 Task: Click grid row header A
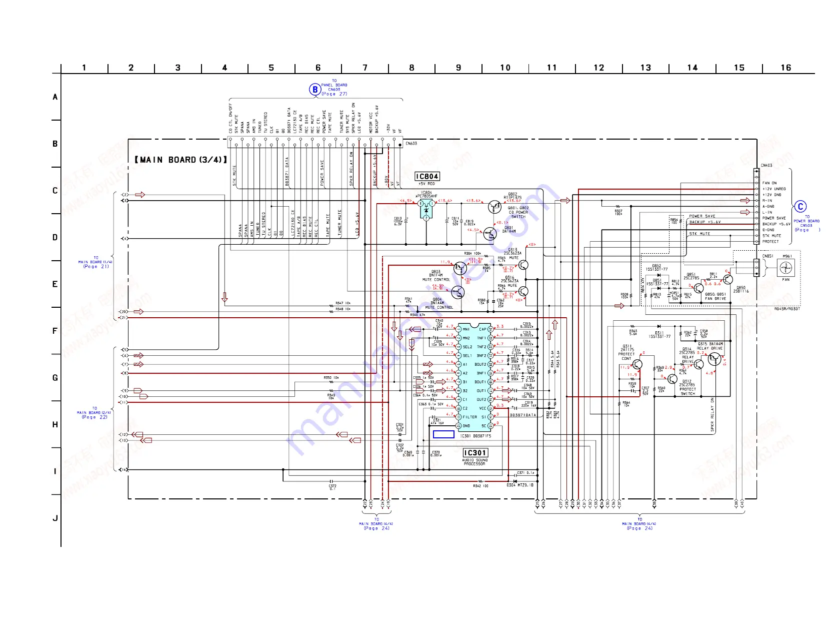click(x=55, y=97)
